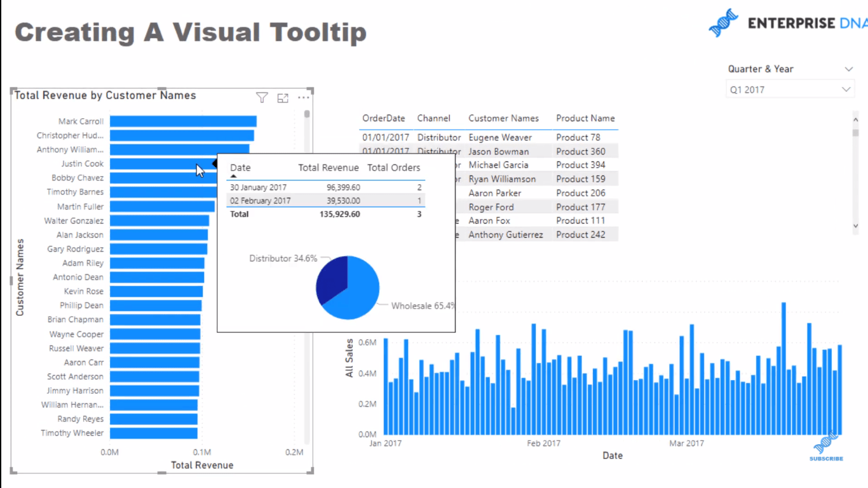
Task: Click the Total Revenue by Customer Names title
Action: (x=105, y=96)
